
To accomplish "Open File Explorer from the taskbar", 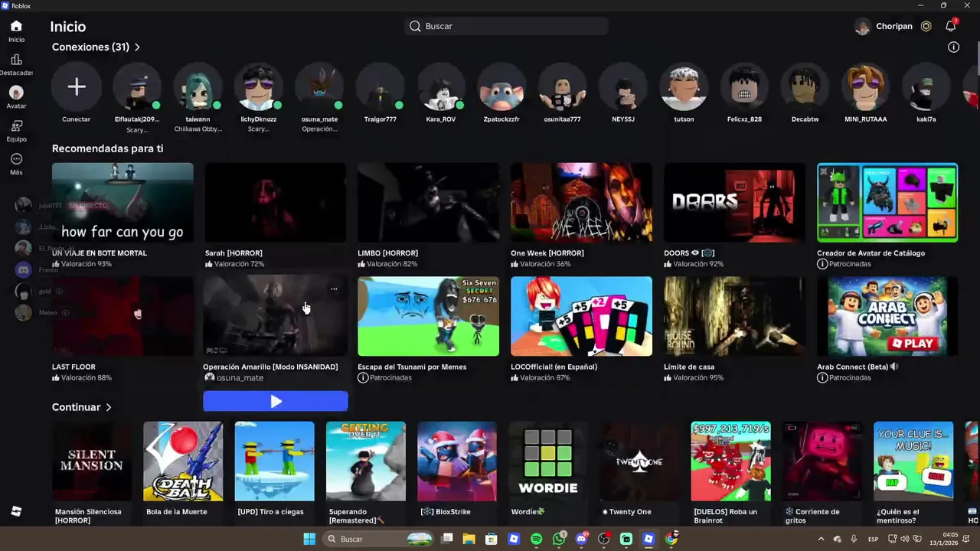I will click(469, 539).
